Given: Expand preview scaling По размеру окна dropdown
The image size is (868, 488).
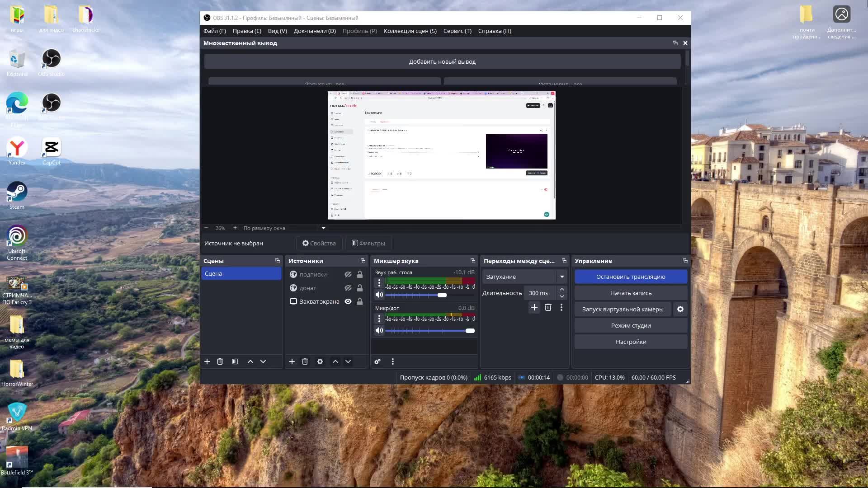Looking at the screenshot, I should point(323,228).
